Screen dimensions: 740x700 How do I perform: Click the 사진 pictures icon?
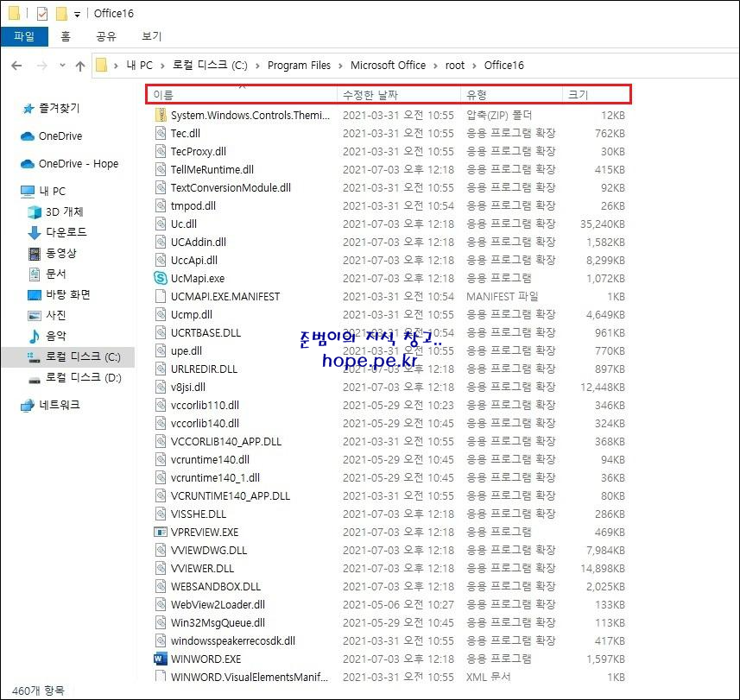35,316
